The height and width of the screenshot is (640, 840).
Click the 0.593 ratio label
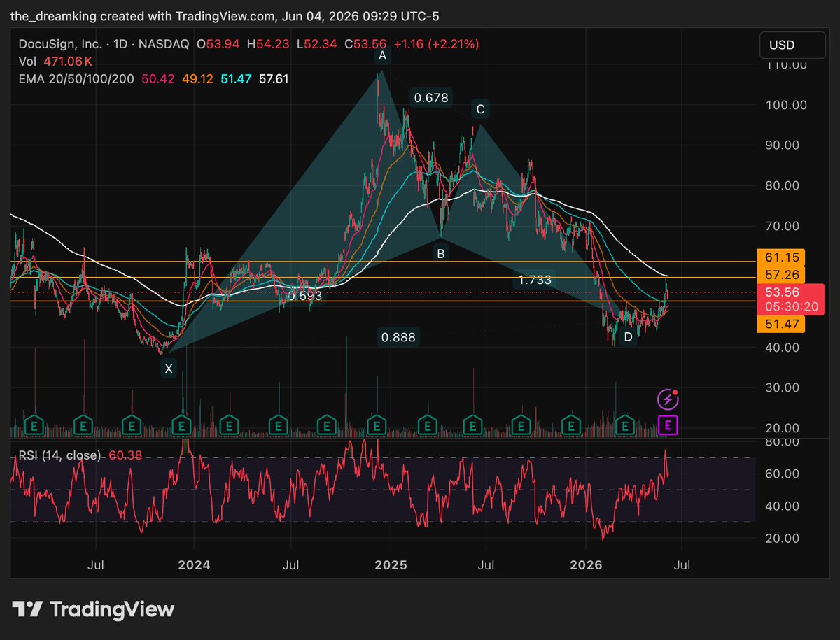305,295
